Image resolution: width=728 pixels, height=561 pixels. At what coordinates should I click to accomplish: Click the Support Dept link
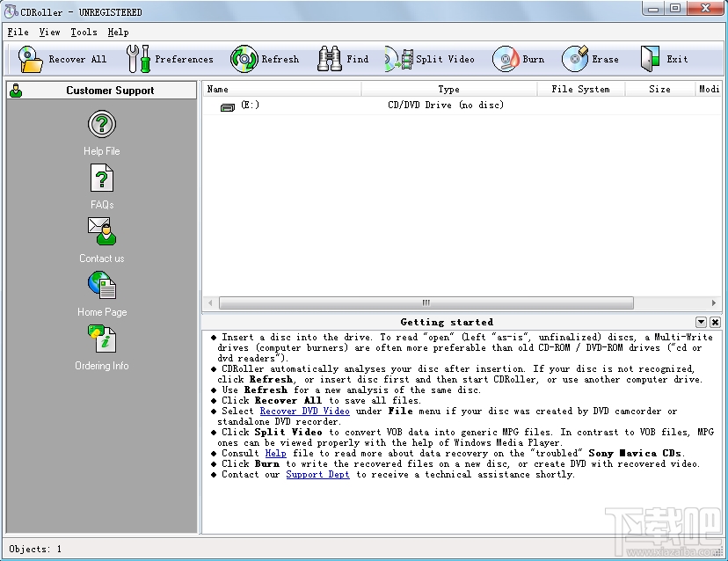(x=317, y=475)
